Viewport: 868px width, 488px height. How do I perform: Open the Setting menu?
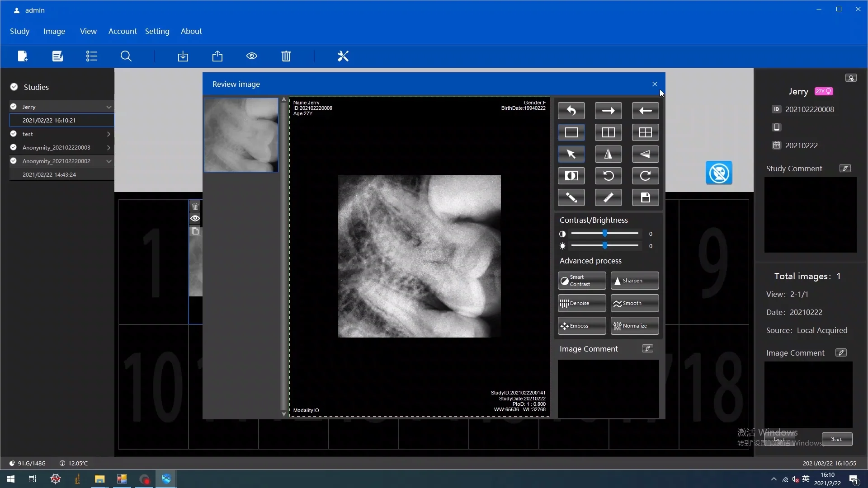pyautogui.click(x=157, y=31)
